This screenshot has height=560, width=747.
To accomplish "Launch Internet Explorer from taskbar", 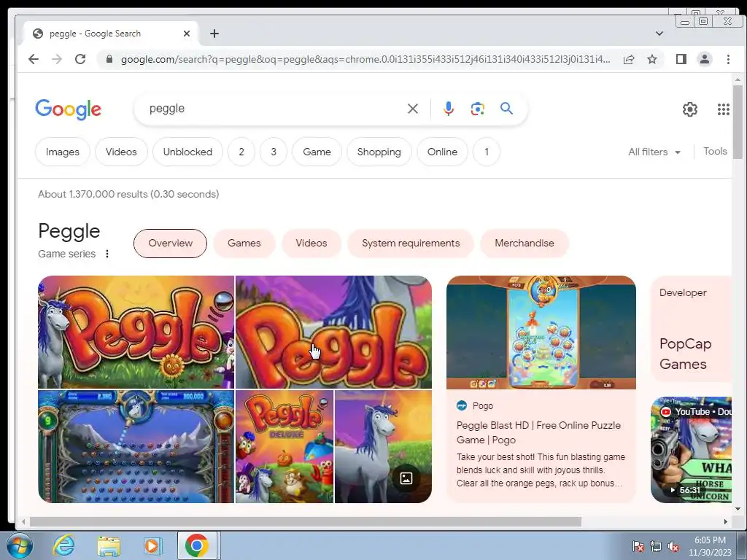I will (63, 545).
